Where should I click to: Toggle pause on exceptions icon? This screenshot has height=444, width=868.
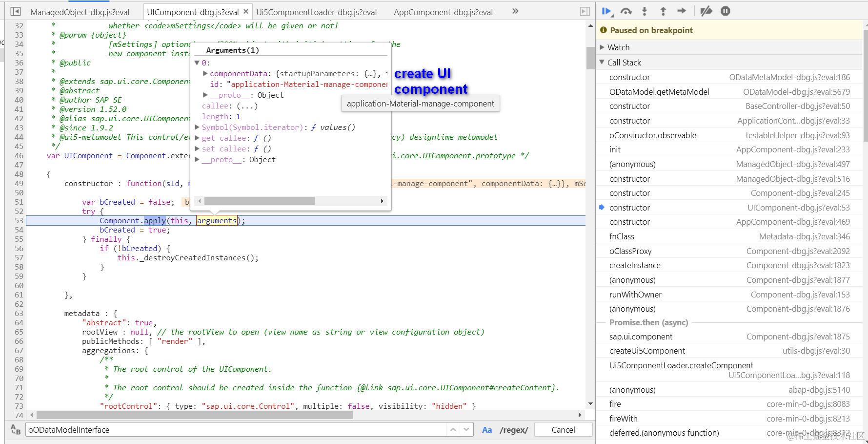726,11
